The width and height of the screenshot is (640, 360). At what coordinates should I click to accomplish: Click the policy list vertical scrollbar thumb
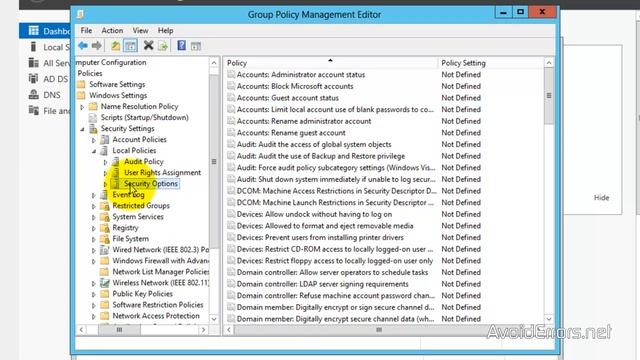[549, 96]
